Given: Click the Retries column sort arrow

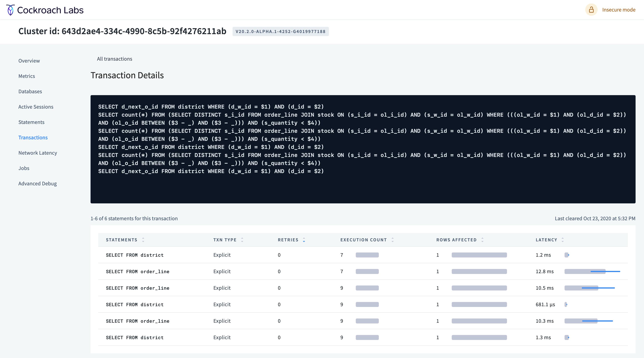Looking at the screenshot, I should 304,240.
